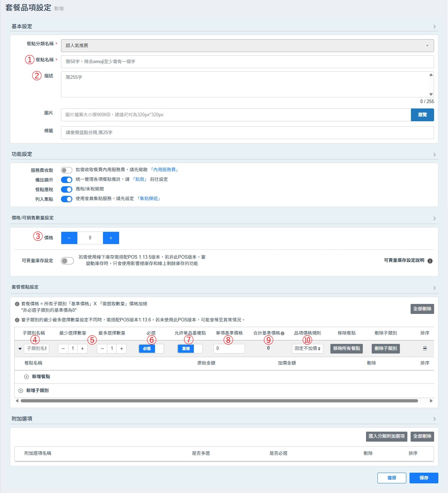Open the 餐點分類名稱 dropdown
The width and height of the screenshot is (448, 493).
(x=247, y=46)
